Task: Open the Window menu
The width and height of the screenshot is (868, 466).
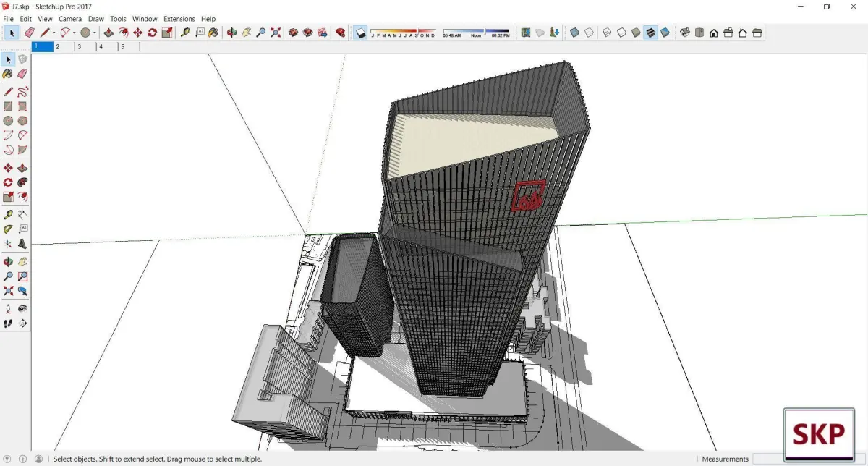Action: pos(145,19)
